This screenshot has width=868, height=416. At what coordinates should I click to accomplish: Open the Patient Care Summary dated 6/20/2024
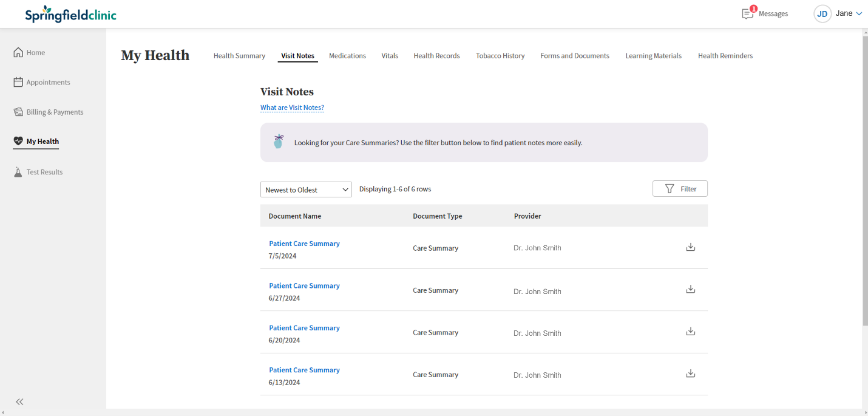coord(304,328)
